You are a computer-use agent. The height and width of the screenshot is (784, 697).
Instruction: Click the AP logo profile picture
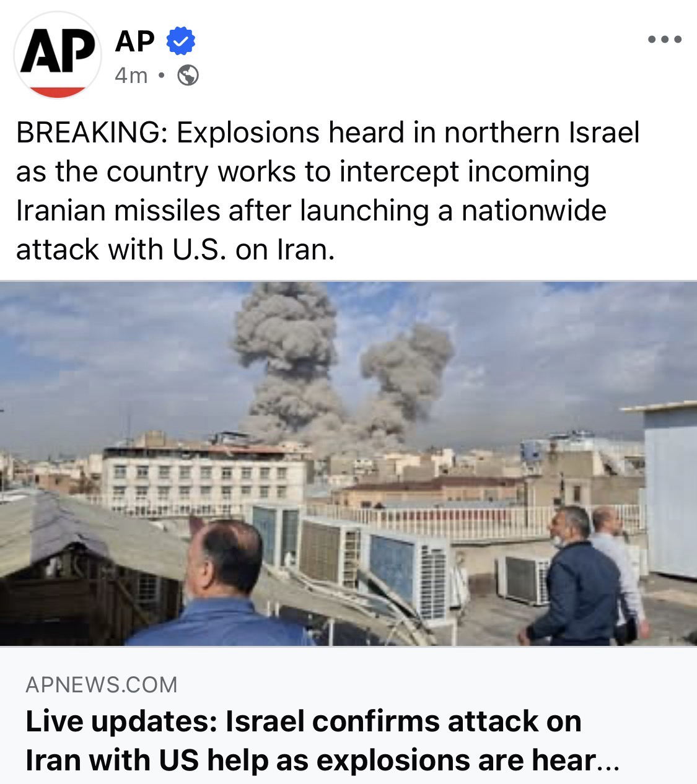click(58, 54)
